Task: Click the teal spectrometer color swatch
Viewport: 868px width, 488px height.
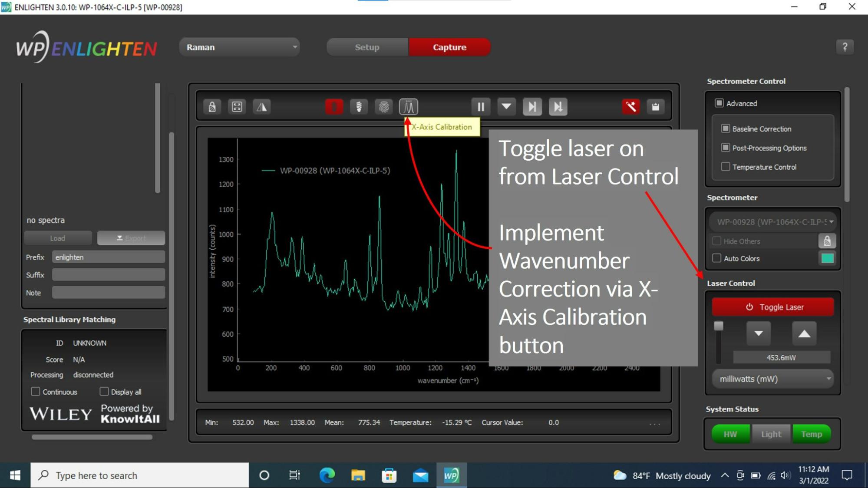Action: click(x=827, y=258)
